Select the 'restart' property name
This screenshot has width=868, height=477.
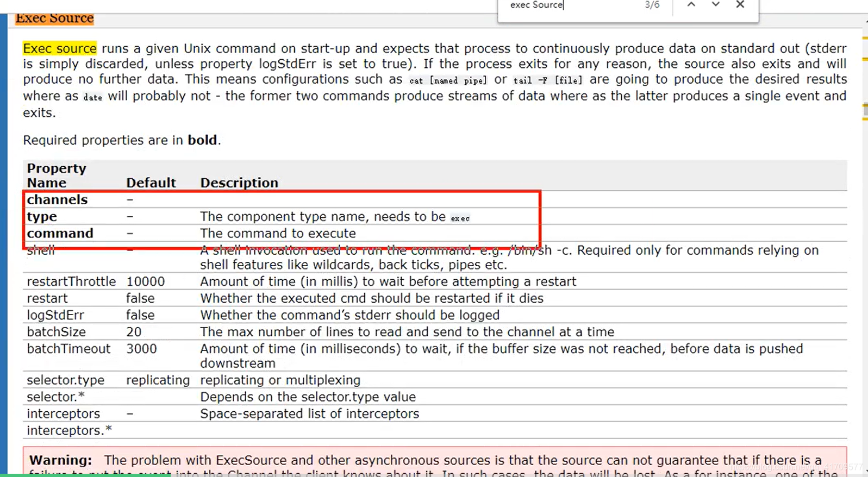click(47, 298)
